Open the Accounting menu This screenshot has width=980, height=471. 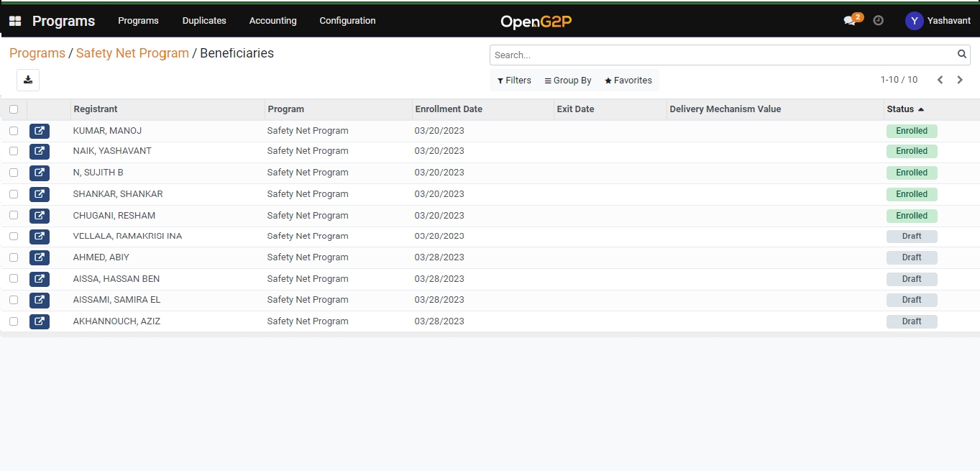tap(273, 21)
